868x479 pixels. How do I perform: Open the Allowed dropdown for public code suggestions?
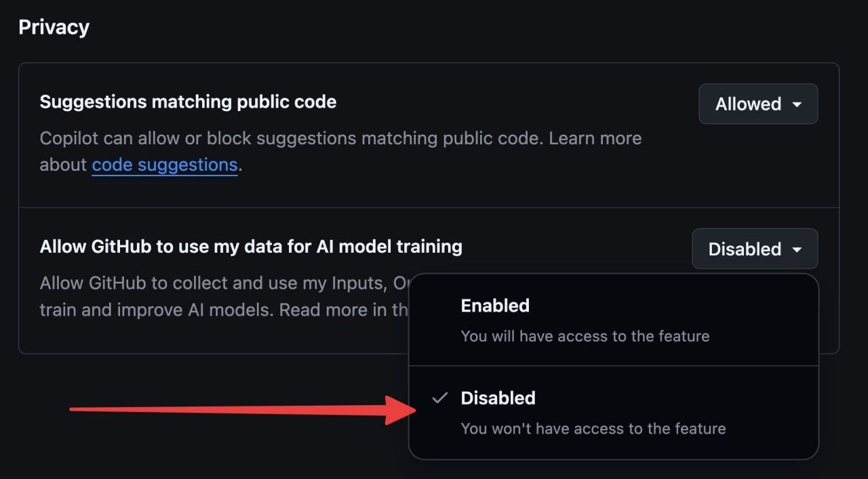[x=757, y=104]
